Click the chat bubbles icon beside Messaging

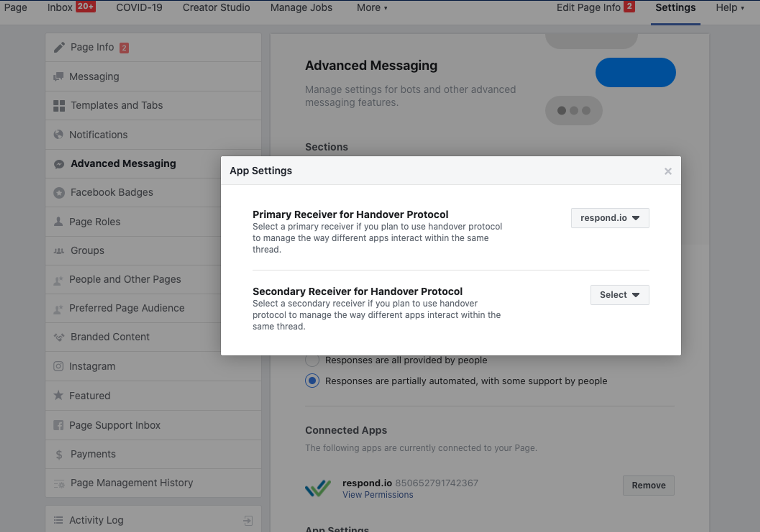click(58, 77)
